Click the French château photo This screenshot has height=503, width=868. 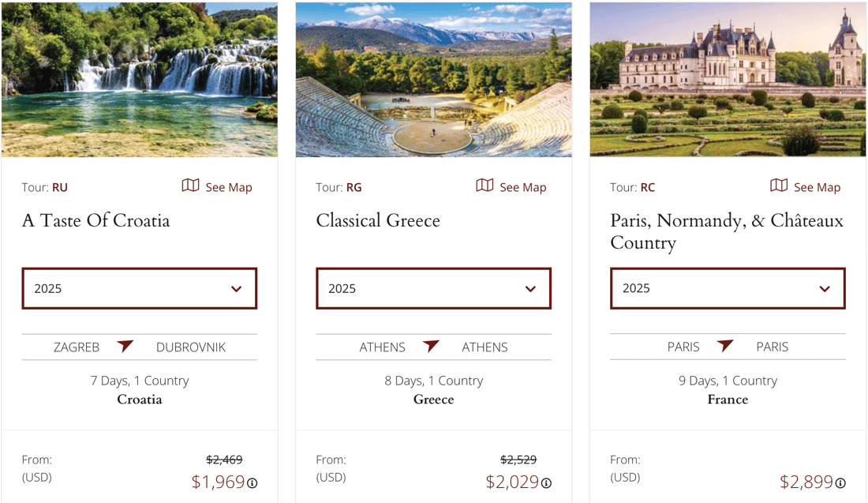pos(728,80)
